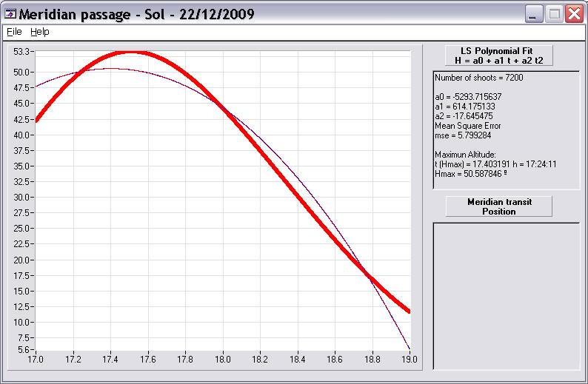Click the 53.3 label on the y-axis
588x384 pixels.
(21, 51)
